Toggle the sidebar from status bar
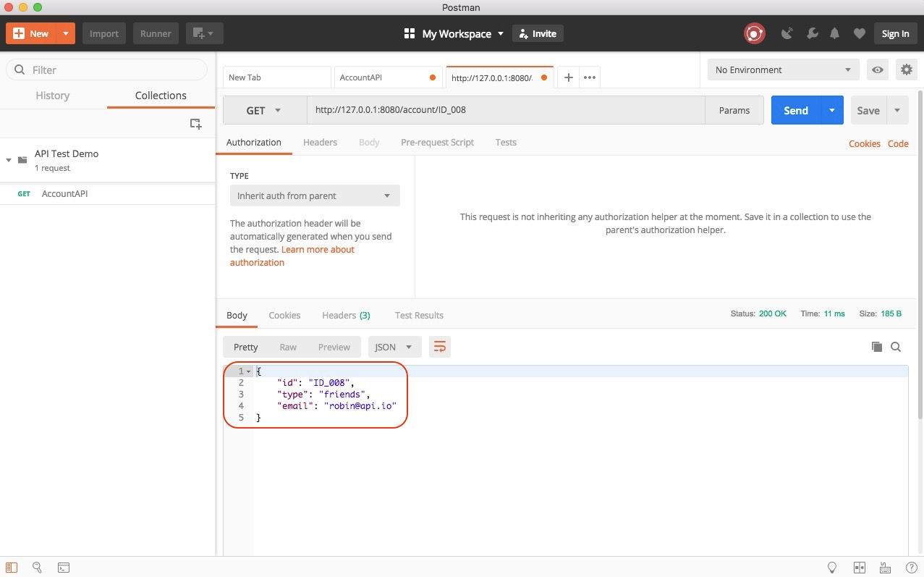Image resolution: width=924 pixels, height=577 pixels. coord(12,568)
